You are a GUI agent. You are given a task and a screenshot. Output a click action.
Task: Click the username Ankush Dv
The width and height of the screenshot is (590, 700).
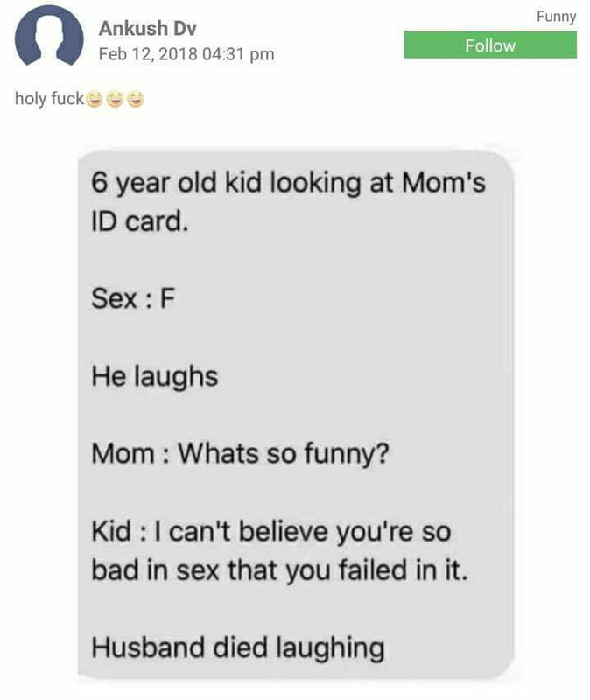point(147,29)
